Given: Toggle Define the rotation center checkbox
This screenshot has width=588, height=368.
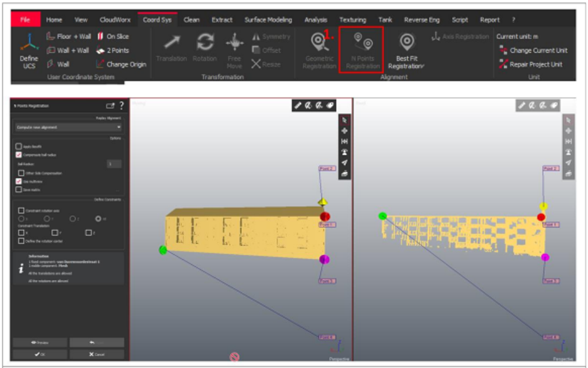Looking at the screenshot, I should coord(21,241).
